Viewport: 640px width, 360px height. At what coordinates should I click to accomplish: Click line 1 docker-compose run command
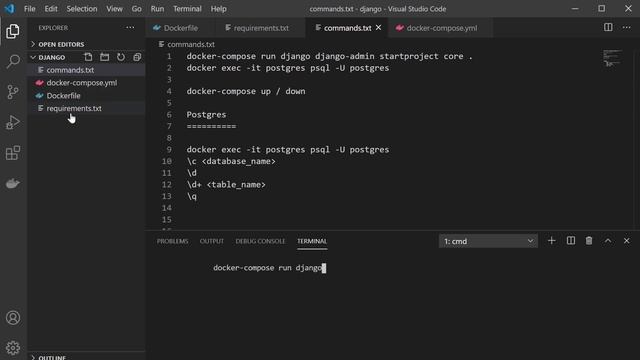[329, 56]
